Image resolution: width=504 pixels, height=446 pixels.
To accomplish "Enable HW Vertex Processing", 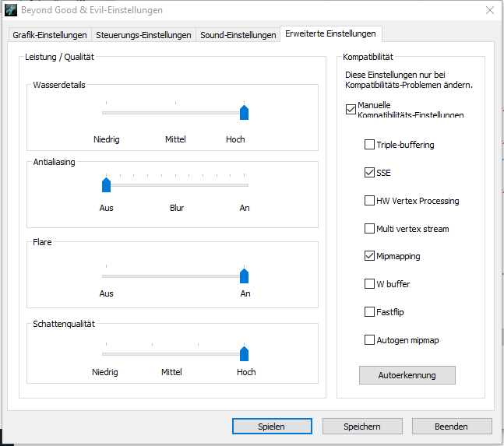I will (369, 200).
